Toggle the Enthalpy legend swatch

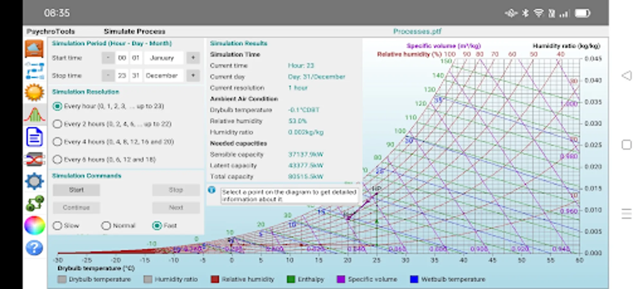coord(291,279)
